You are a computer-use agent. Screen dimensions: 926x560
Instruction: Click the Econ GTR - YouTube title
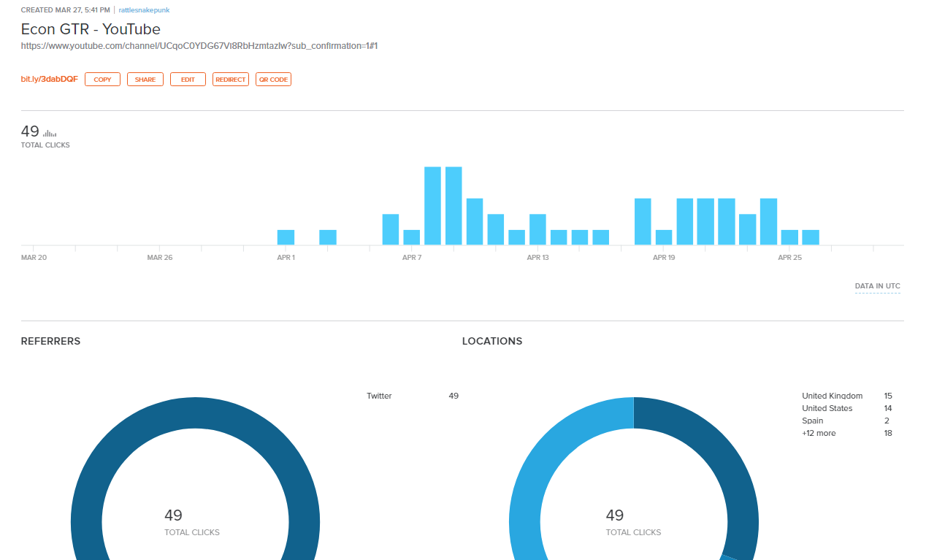(91, 29)
